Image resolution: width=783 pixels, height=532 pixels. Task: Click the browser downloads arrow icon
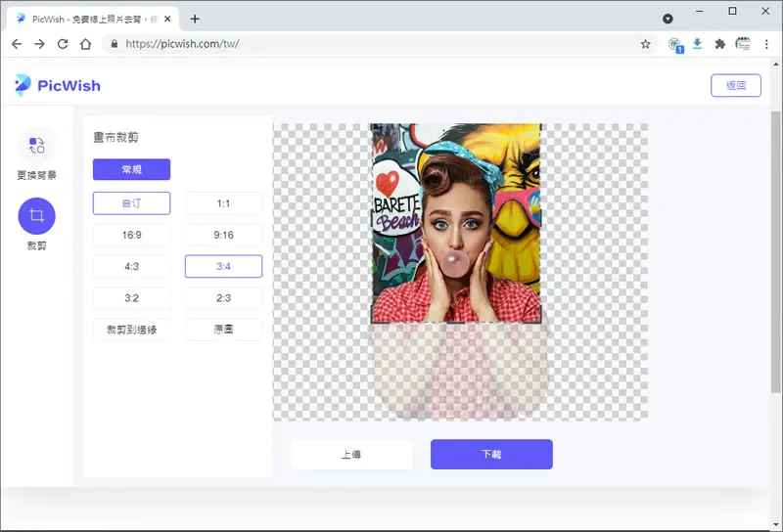tap(697, 44)
